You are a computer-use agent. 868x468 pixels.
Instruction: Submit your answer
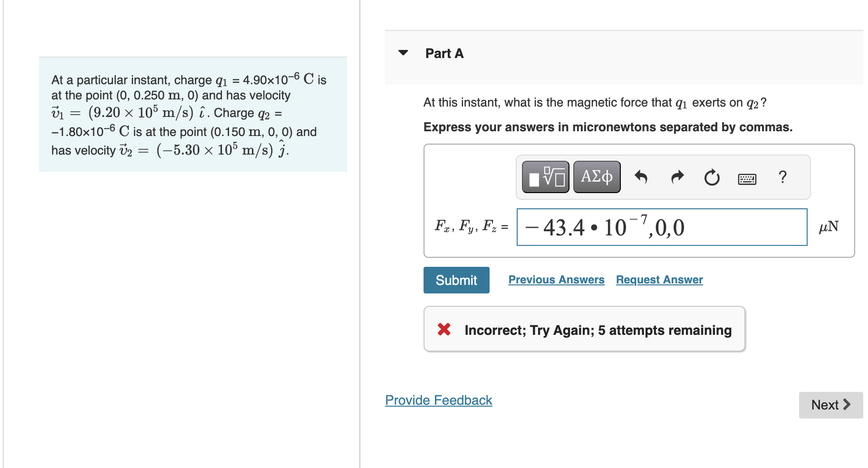(455, 280)
